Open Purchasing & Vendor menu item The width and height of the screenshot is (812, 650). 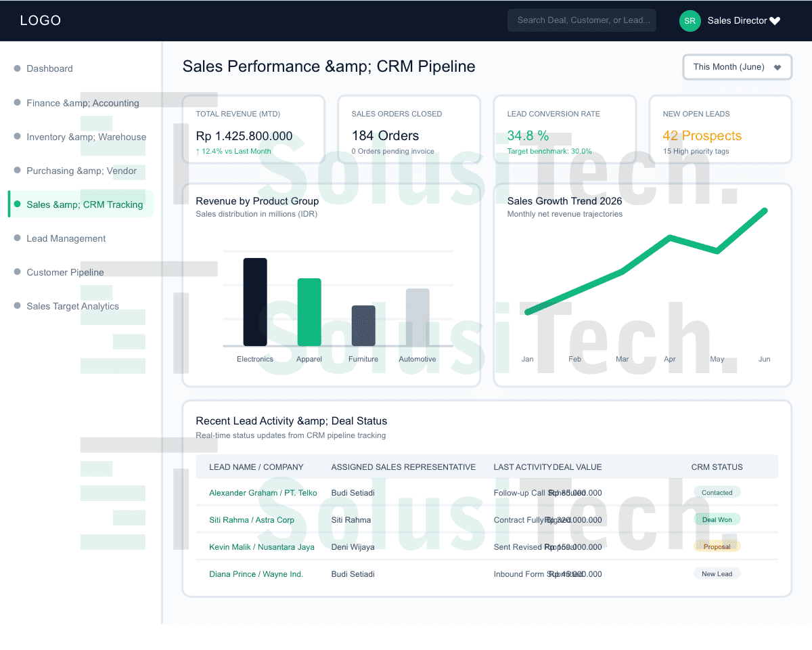pyautogui.click(x=81, y=171)
